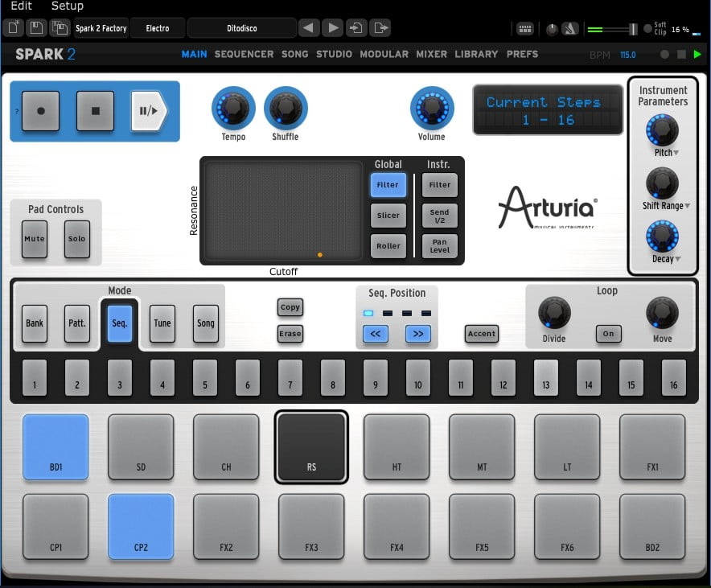Click the top bar record dot

pyautogui.click(x=664, y=55)
